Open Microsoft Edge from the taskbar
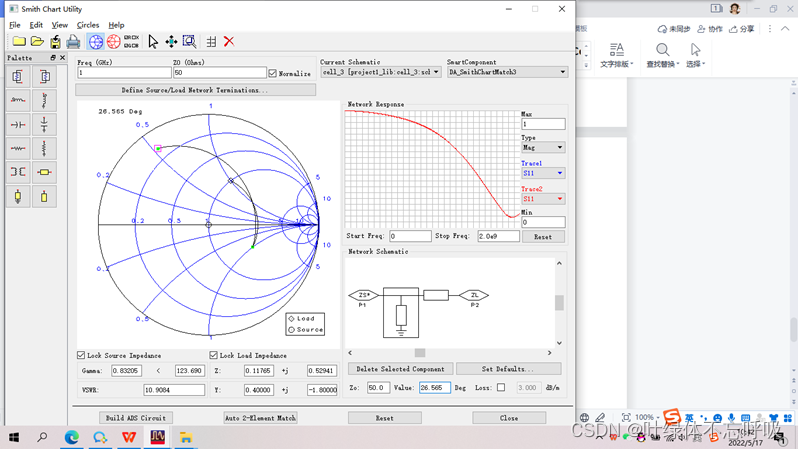798x449 pixels. point(72,437)
